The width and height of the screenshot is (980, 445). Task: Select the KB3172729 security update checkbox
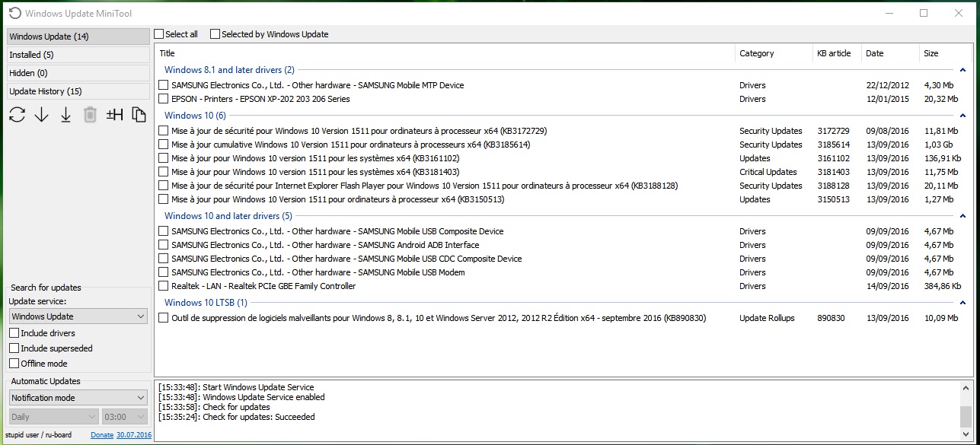[x=163, y=131]
